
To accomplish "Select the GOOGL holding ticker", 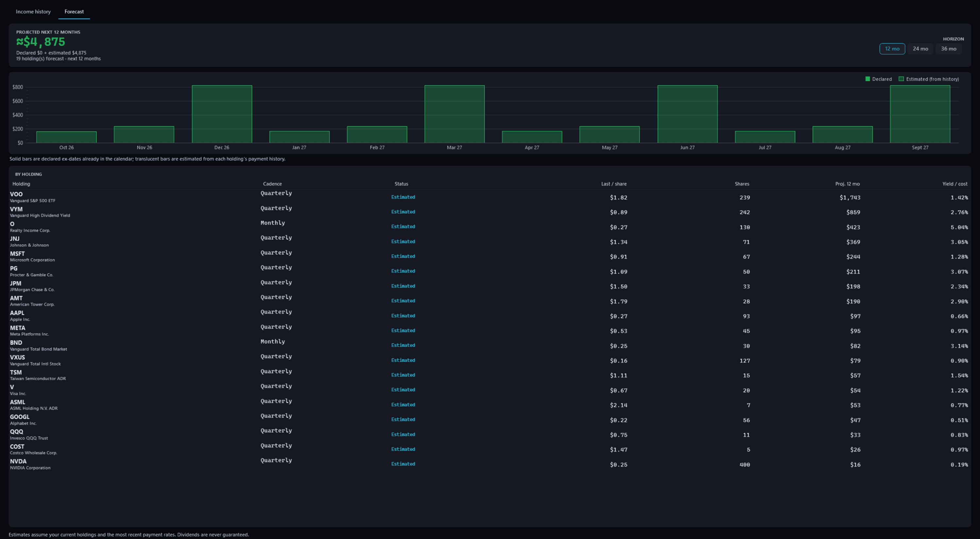I will point(20,417).
